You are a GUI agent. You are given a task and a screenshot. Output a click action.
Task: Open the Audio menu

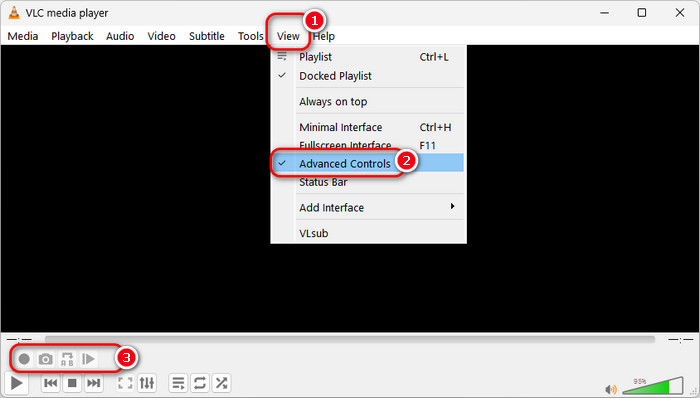pos(120,36)
